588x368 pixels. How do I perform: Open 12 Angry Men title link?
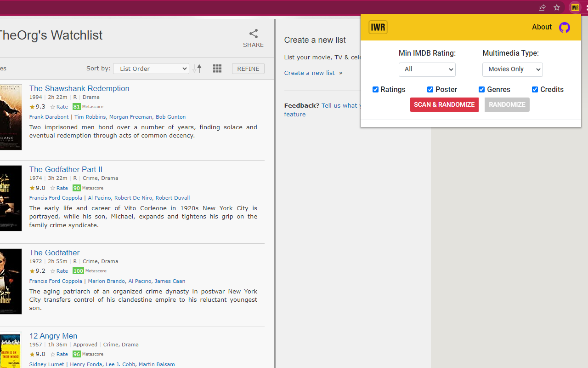click(x=53, y=336)
